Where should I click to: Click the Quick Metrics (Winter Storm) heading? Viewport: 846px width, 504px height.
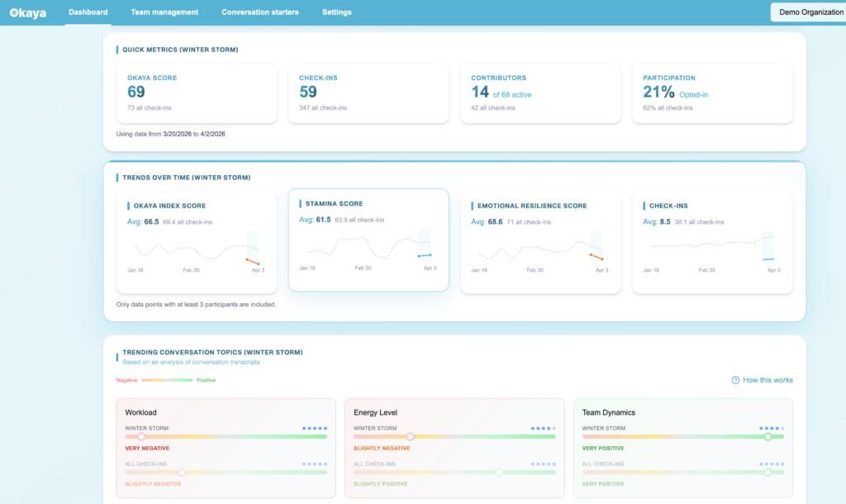tap(180, 50)
